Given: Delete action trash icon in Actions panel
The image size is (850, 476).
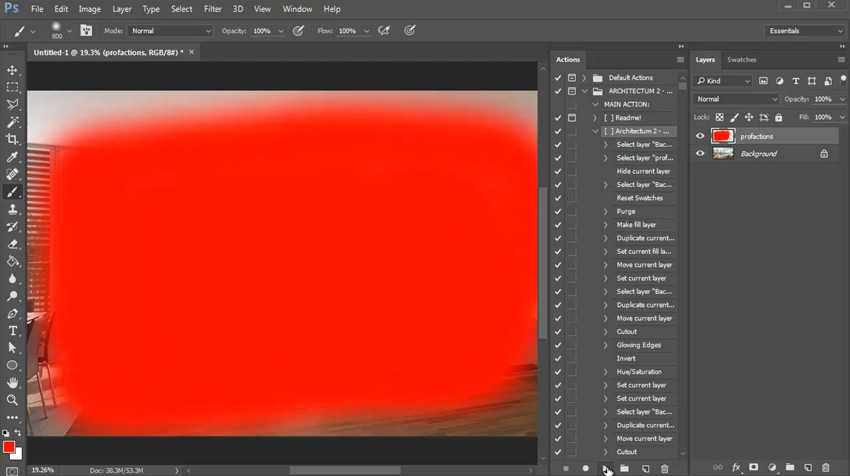Looking at the screenshot, I should (665, 468).
